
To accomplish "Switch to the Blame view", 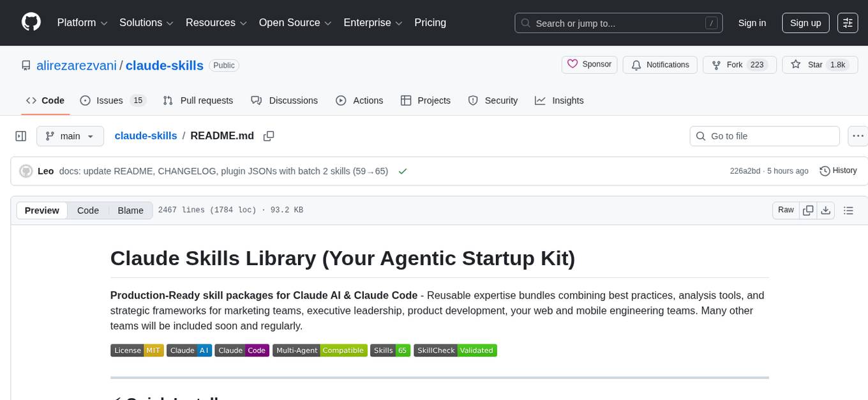I will click(x=130, y=210).
